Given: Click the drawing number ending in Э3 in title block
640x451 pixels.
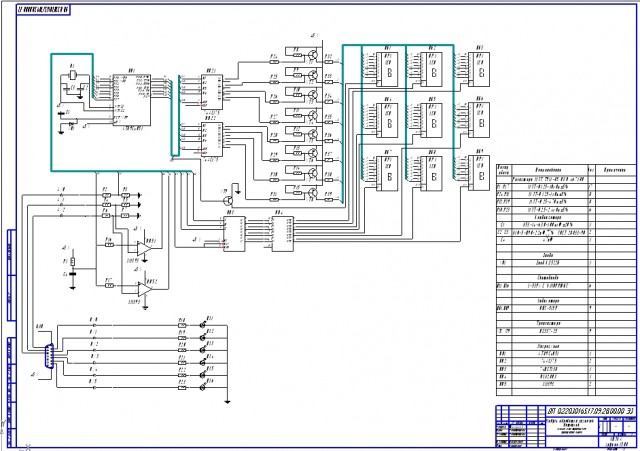Looking at the screenshot, I should pos(591,411).
